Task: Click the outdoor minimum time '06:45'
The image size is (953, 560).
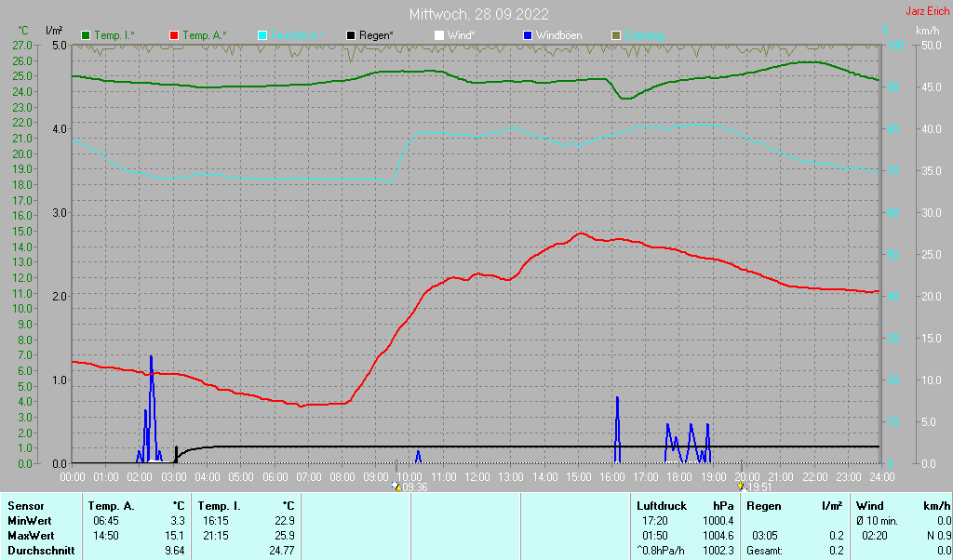Action: click(x=106, y=521)
